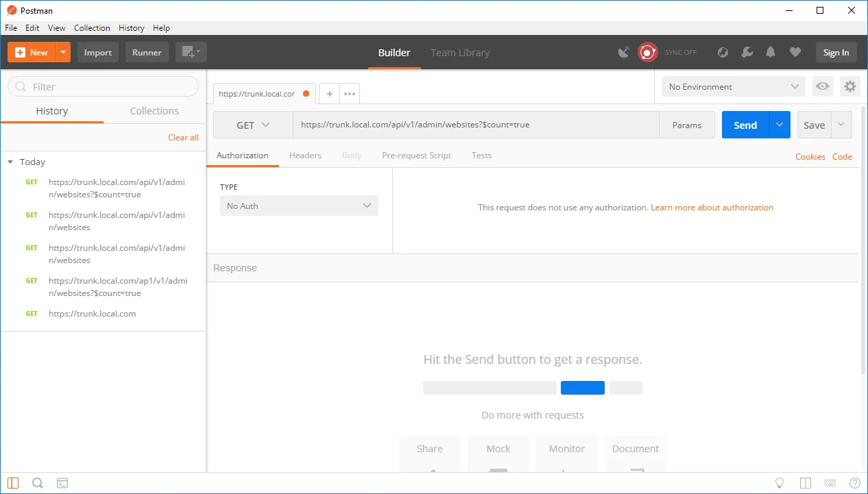Select the Pre-request Script tab
Viewport: 868px width, 494px height.
[416, 156]
